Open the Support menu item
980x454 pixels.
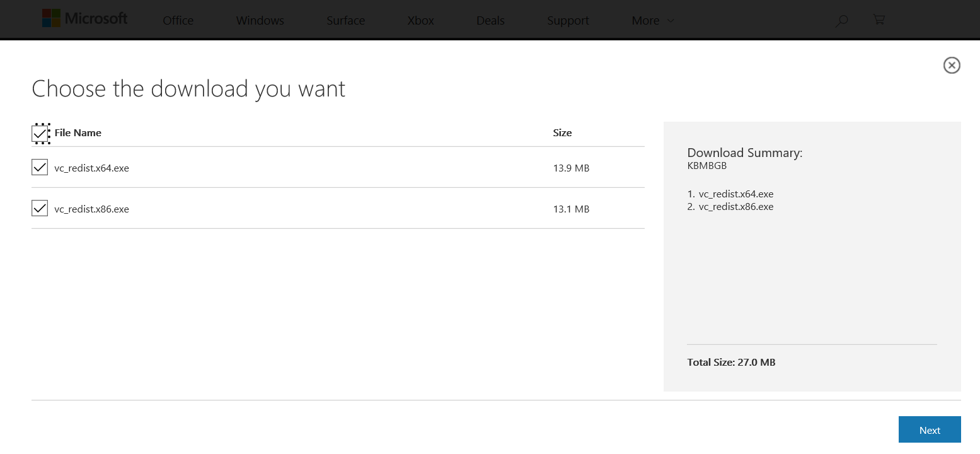pos(568,21)
